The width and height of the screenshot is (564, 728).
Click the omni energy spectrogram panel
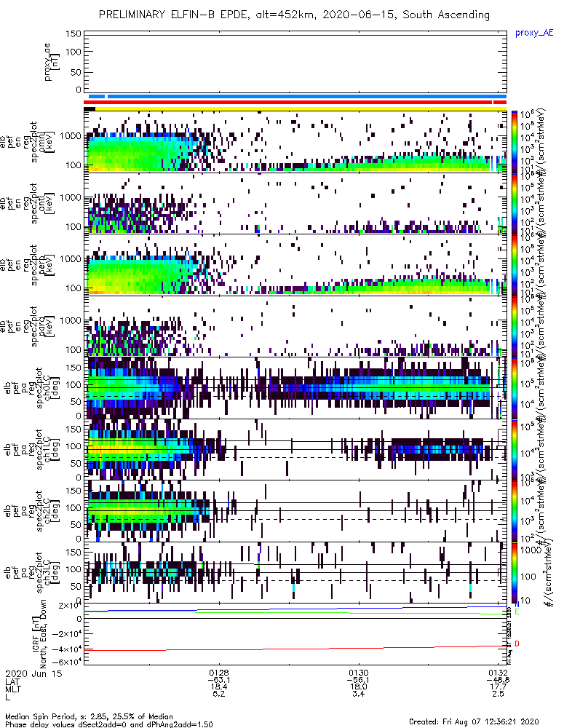[x=295, y=142]
